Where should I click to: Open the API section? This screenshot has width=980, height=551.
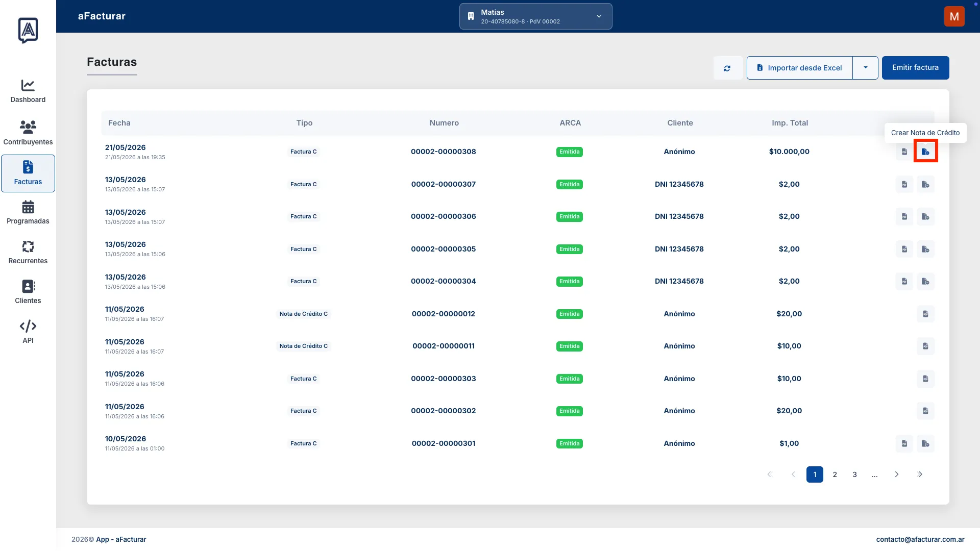(28, 332)
